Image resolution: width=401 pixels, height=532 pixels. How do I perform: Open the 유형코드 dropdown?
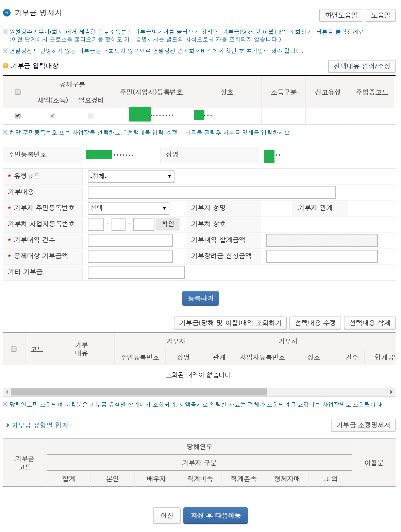pyautogui.click(x=131, y=176)
